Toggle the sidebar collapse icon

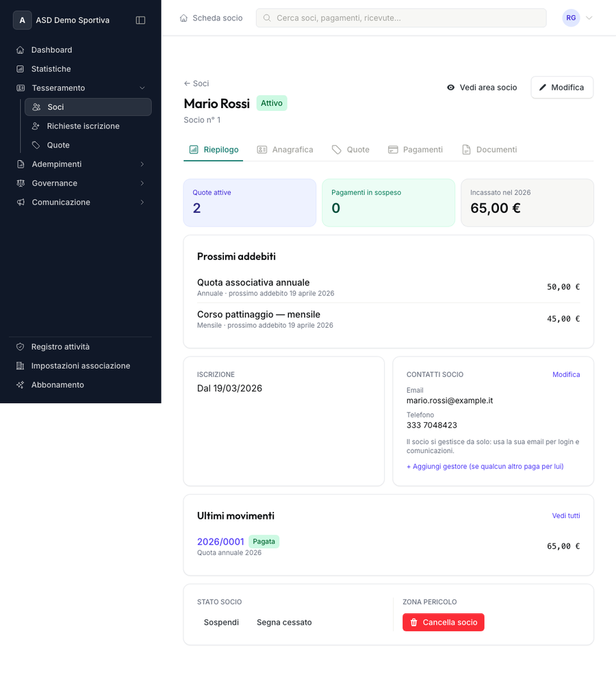pos(140,21)
